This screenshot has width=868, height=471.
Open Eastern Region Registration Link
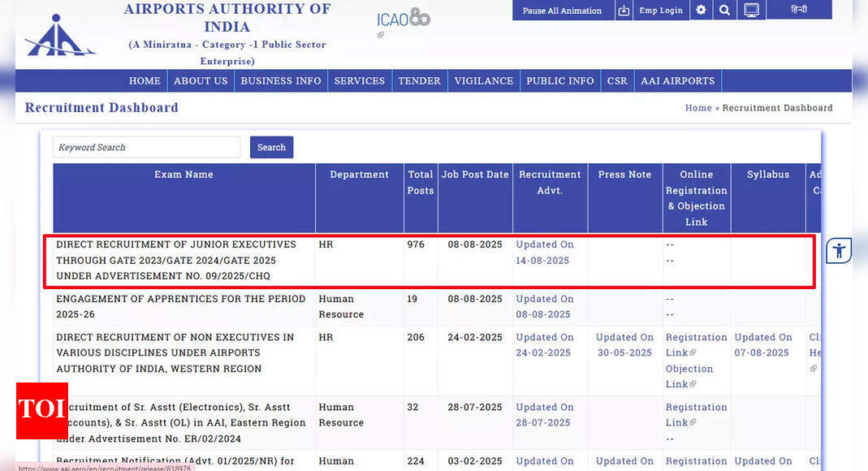point(696,414)
